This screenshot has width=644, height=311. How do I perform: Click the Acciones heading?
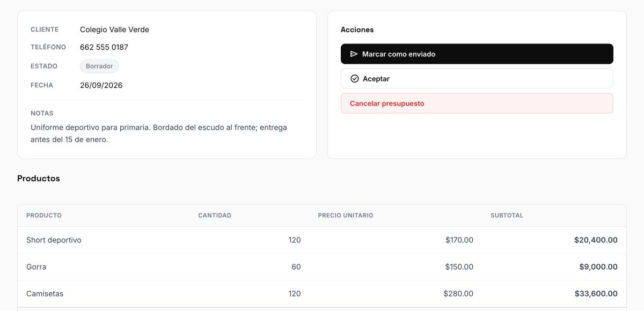[x=357, y=29]
